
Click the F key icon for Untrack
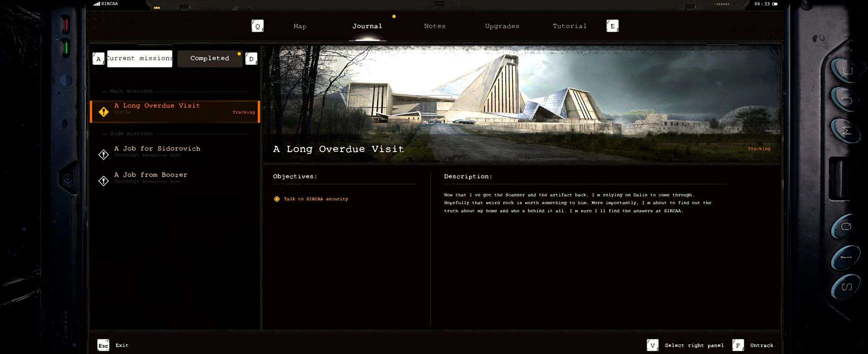pos(738,345)
